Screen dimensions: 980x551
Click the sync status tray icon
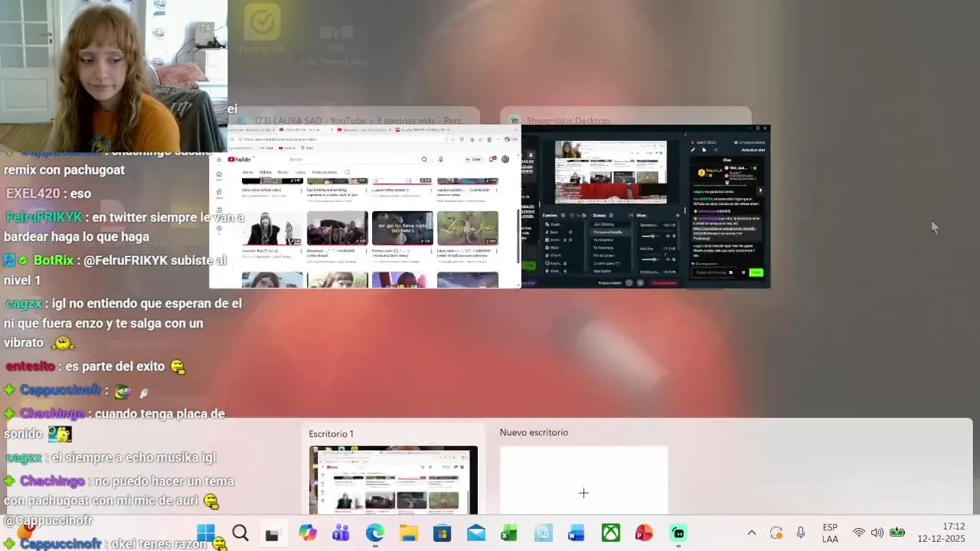coord(776,533)
